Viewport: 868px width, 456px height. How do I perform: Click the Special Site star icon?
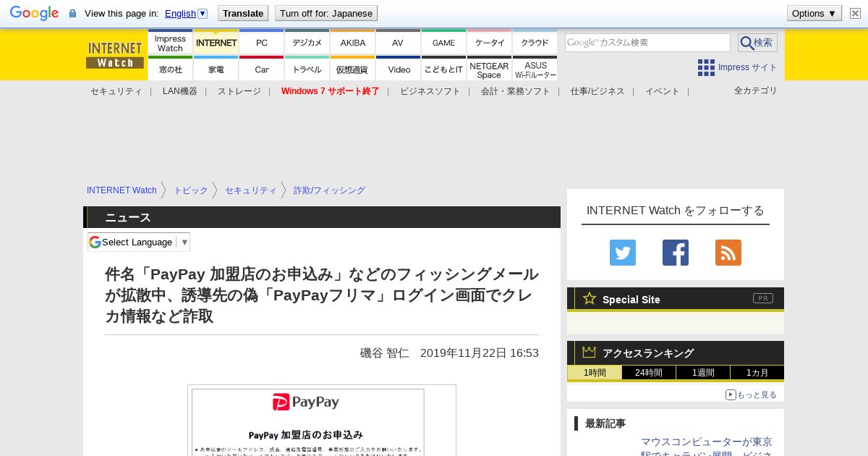(x=590, y=298)
